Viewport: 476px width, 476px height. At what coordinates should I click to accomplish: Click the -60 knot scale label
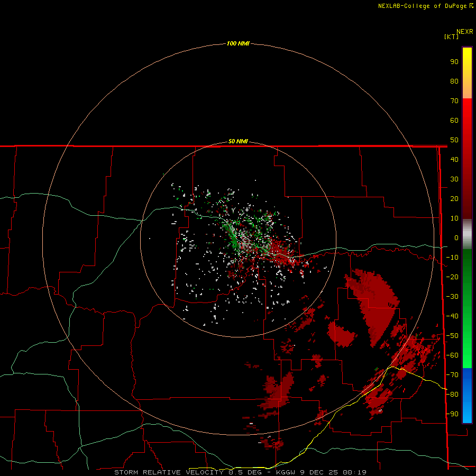[452, 355]
